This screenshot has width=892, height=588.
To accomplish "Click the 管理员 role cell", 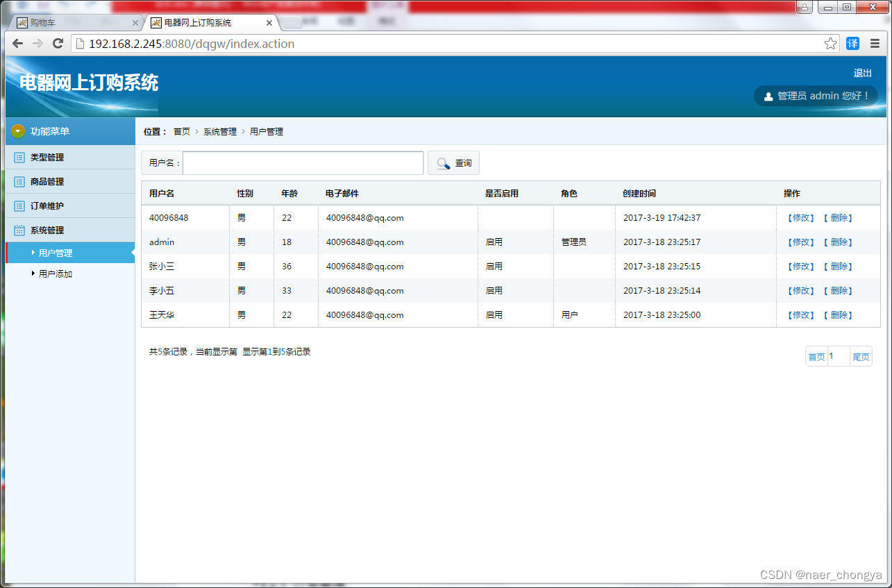I will [574, 242].
